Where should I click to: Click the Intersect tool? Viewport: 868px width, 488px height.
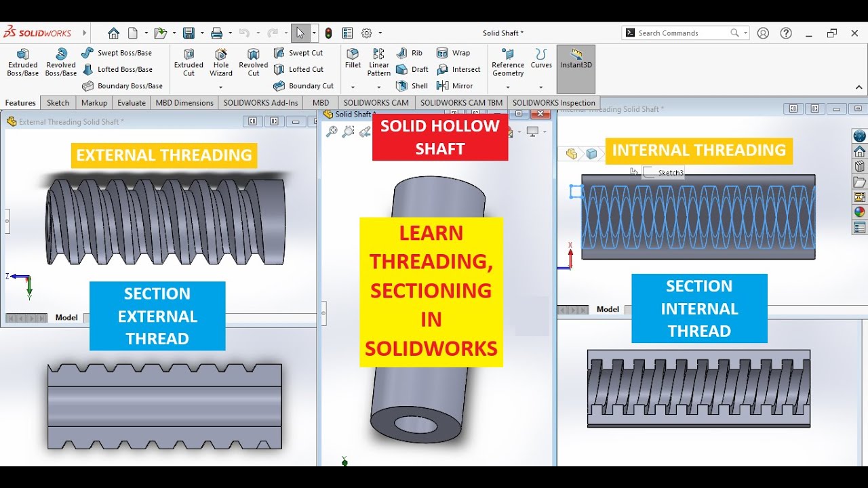(458, 69)
